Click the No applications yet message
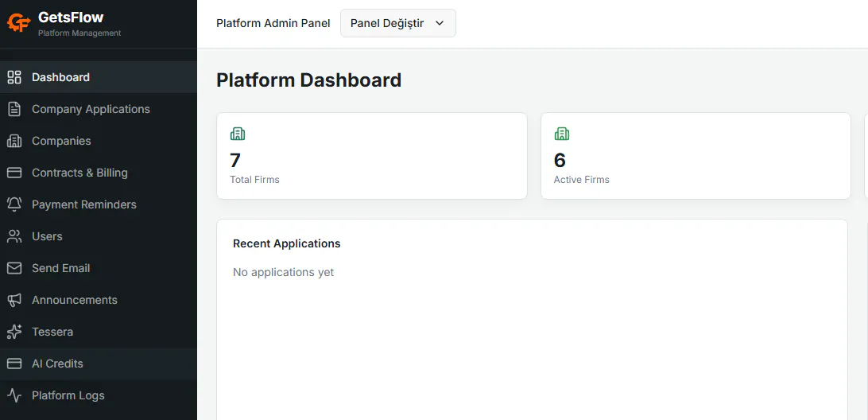The width and height of the screenshot is (868, 420). point(284,273)
